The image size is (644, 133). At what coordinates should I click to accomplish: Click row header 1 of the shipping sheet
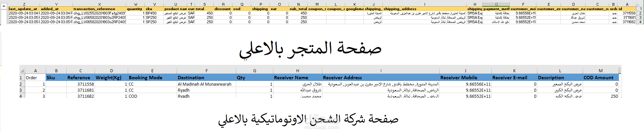coord(22,78)
